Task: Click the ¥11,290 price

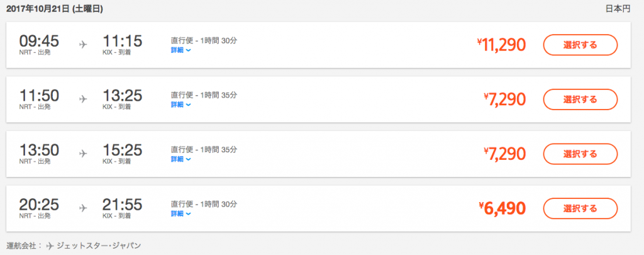Action: (x=501, y=45)
